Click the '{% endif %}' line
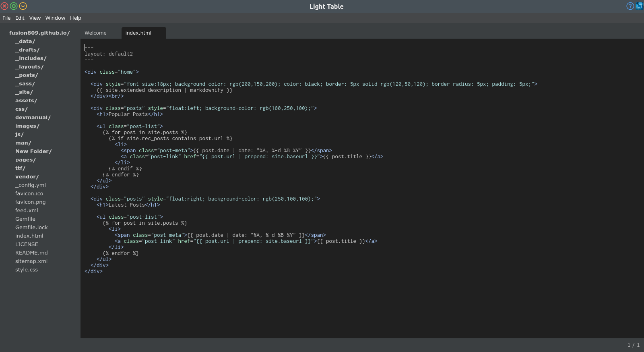 (125, 169)
